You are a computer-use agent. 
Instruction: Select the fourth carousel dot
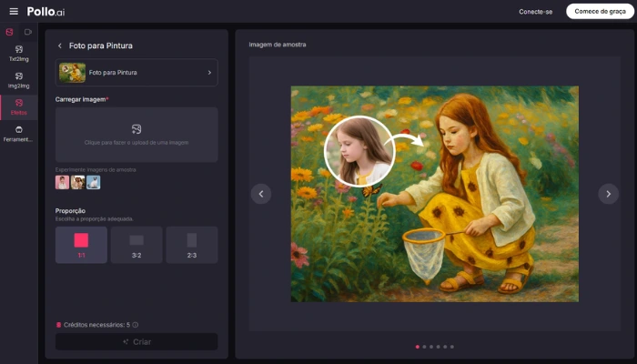point(438,347)
